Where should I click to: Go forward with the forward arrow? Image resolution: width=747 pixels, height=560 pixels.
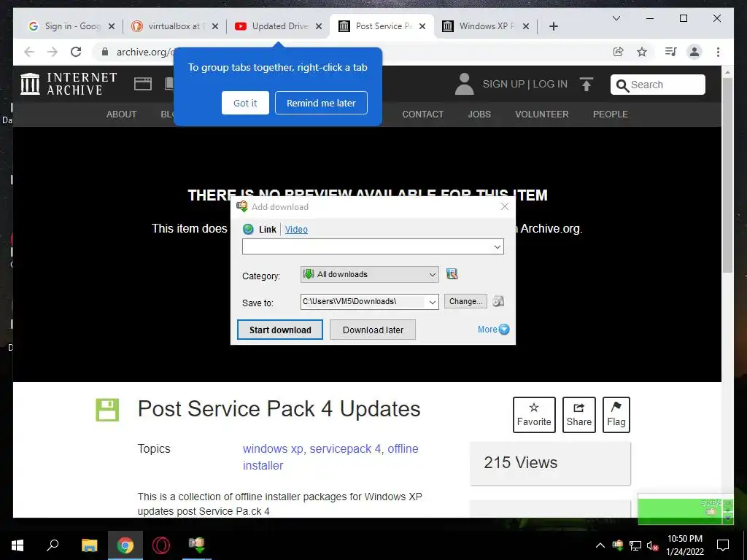[53, 52]
